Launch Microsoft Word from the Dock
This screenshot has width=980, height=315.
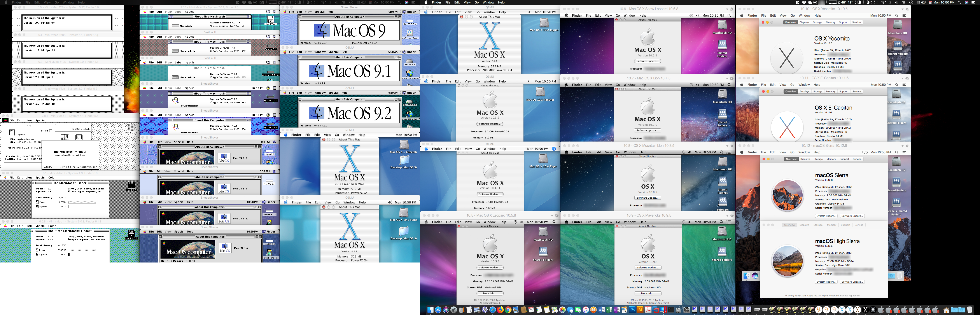(x=602, y=310)
